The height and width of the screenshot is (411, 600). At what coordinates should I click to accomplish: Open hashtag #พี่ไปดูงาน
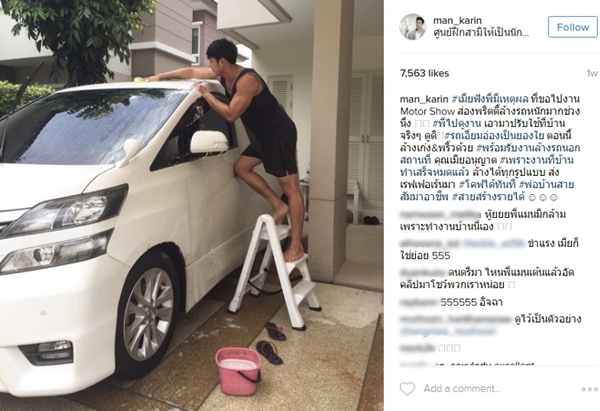click(457, 124)
